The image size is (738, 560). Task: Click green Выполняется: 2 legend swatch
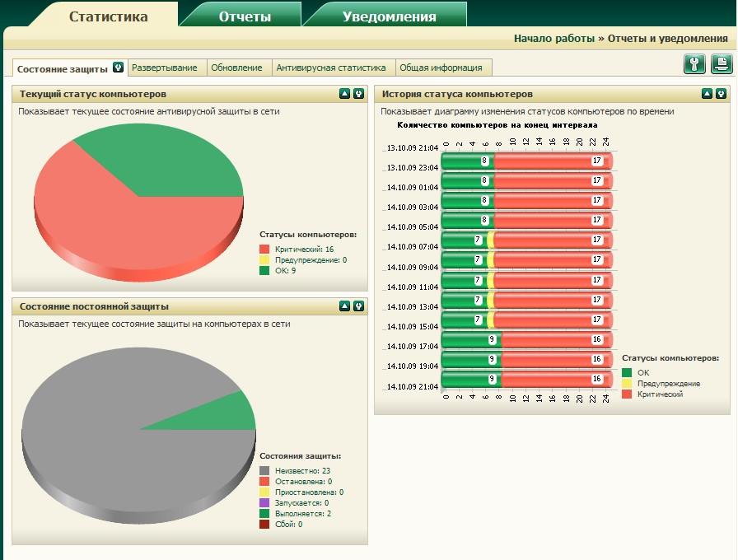coord(264,514)
